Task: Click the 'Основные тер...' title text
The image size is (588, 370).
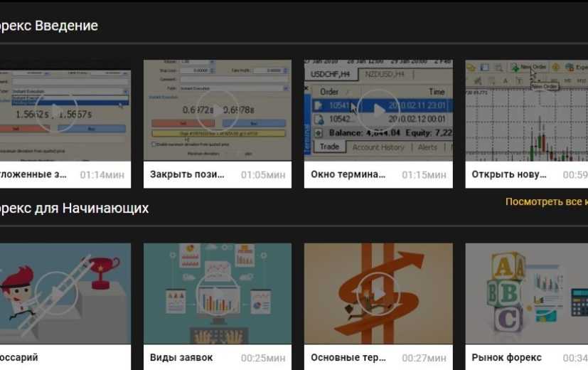Action: click(348, 357)
